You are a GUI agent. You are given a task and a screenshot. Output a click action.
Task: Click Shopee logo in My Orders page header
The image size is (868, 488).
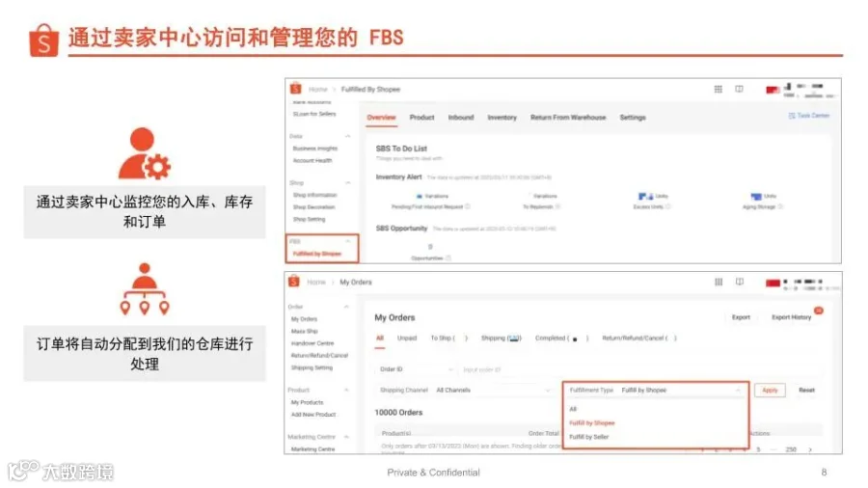point(294,282)
